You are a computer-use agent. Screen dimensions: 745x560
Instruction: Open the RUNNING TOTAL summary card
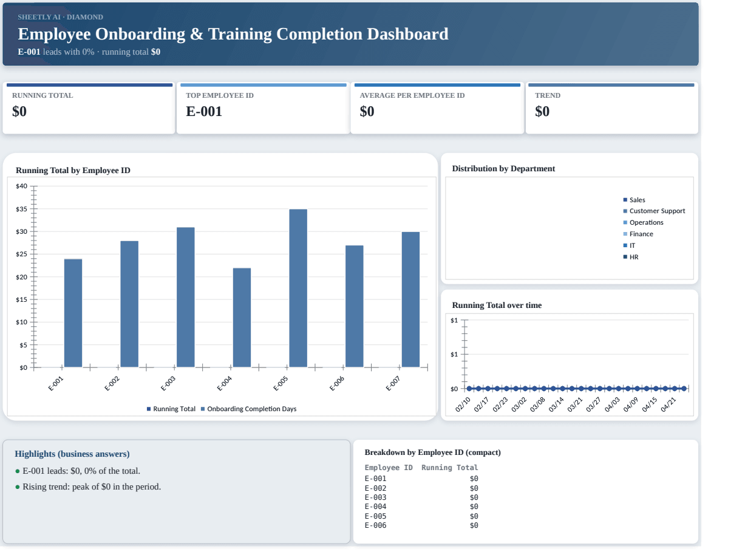click(89, 108)
